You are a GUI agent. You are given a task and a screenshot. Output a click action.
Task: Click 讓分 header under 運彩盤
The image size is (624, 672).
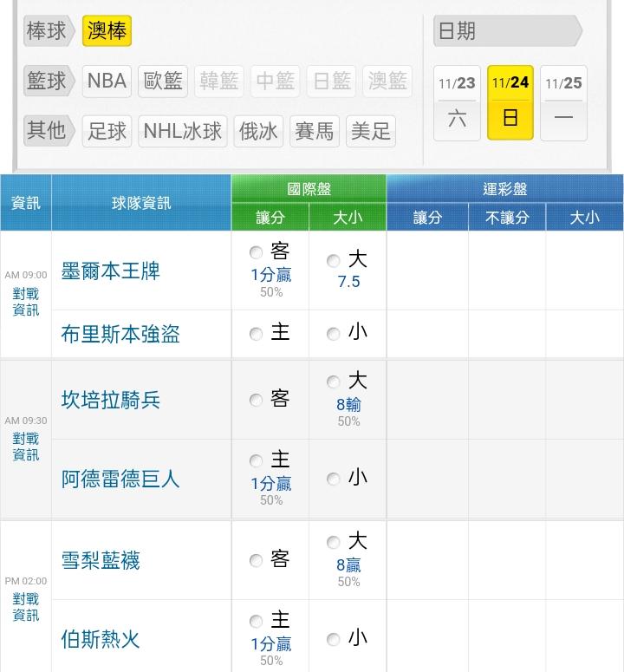427,218
